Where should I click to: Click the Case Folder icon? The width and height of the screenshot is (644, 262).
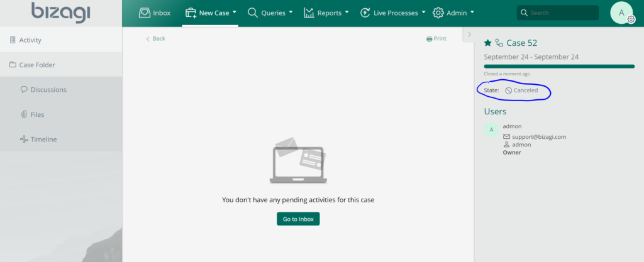(13, 65)
